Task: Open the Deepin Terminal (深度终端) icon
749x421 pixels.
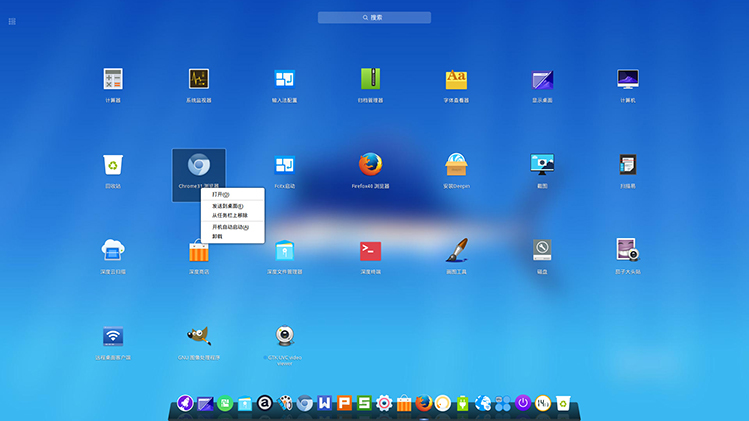Action: (x=370, y=250)
